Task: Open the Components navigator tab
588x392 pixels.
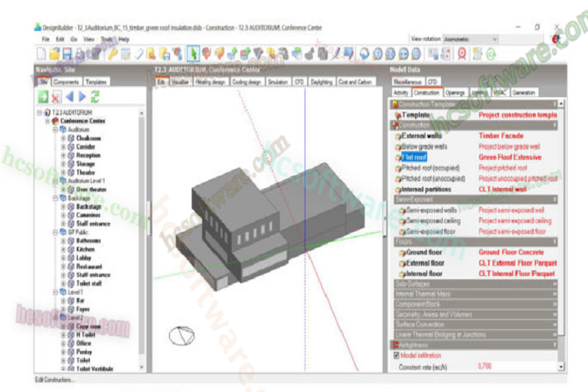Action: 66,82
